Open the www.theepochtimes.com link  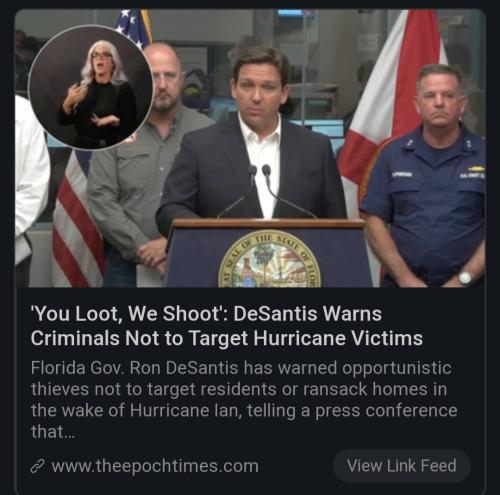(155, 466)
